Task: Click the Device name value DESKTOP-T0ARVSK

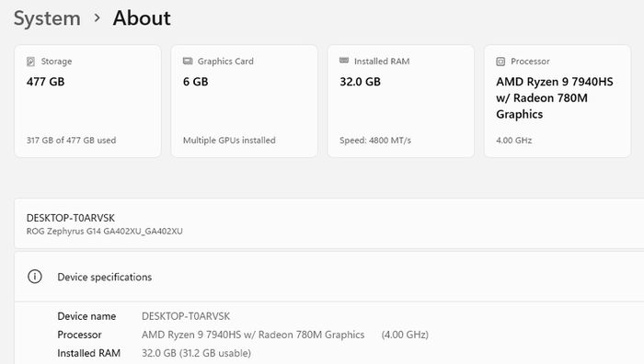Action: tap(186, 316)
